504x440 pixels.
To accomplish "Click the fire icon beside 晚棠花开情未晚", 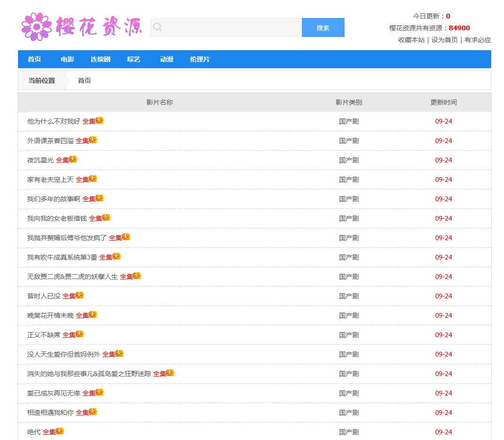I will (93, 314).
